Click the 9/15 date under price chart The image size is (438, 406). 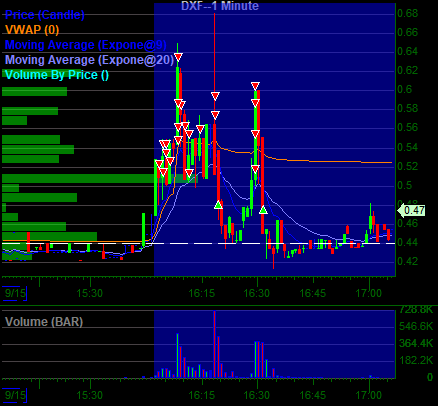[15, 293]
